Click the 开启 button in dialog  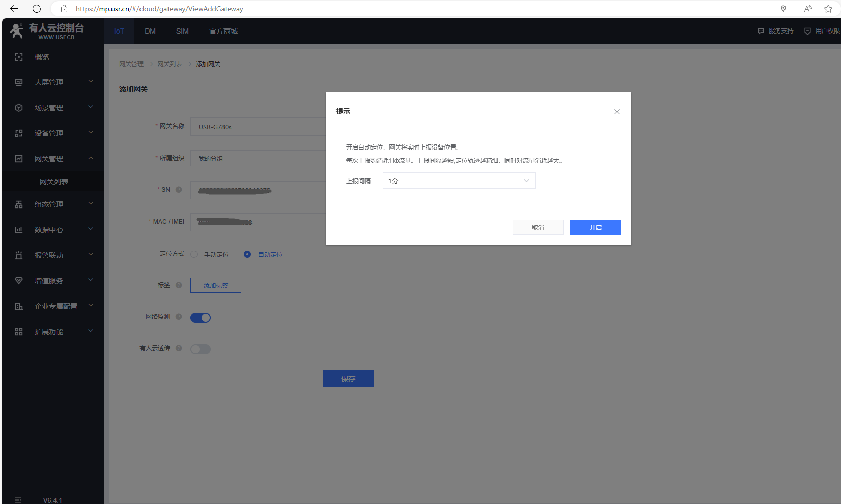click(595, 227)
